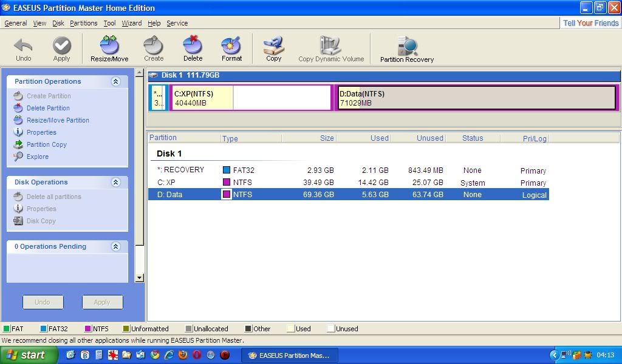622x364 pixels.
Task: Click the Format toolbar icon
Action: click(231, 49)
